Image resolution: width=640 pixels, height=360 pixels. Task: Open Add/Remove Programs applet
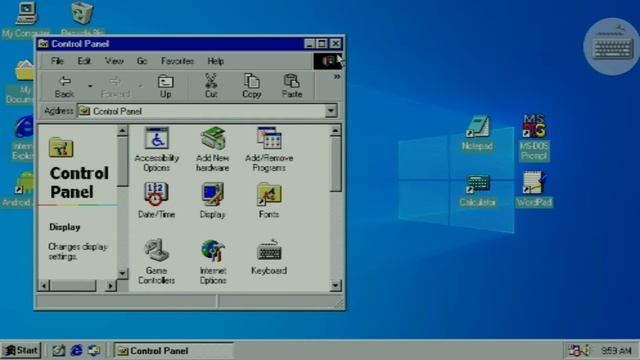coord(269,149)
